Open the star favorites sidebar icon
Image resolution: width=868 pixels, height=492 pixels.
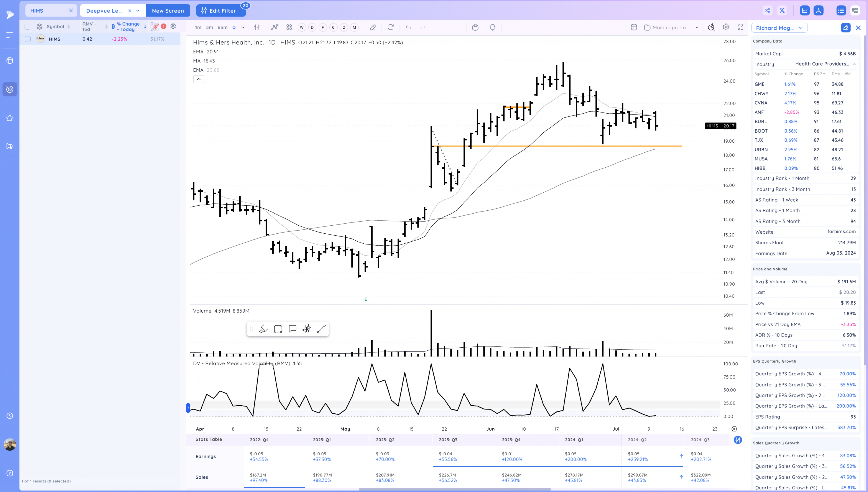pos(10,118)
